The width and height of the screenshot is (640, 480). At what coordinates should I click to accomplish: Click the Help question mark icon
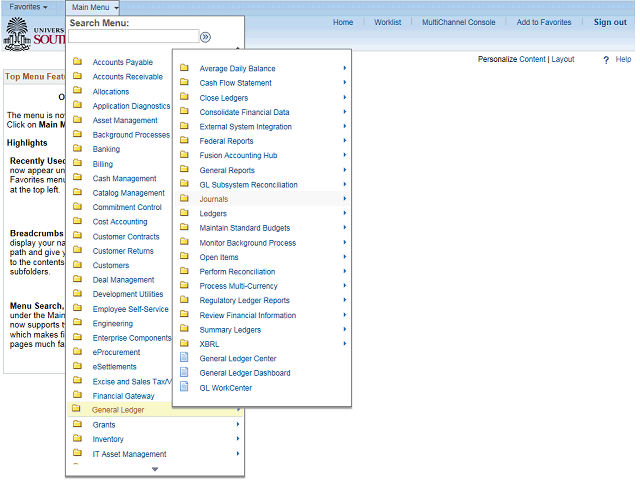coord(606,60)
